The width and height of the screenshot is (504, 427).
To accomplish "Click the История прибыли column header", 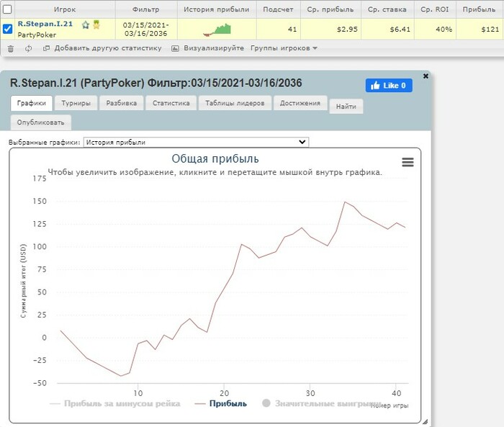I will coord(217,9).
